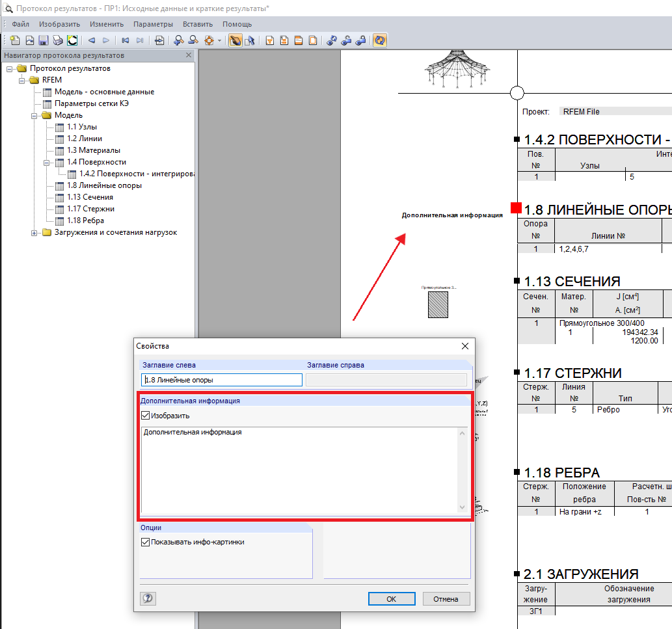Click the black and white C icon
Image resolution: width=672 pixels, height=629 pixels.
72,40
